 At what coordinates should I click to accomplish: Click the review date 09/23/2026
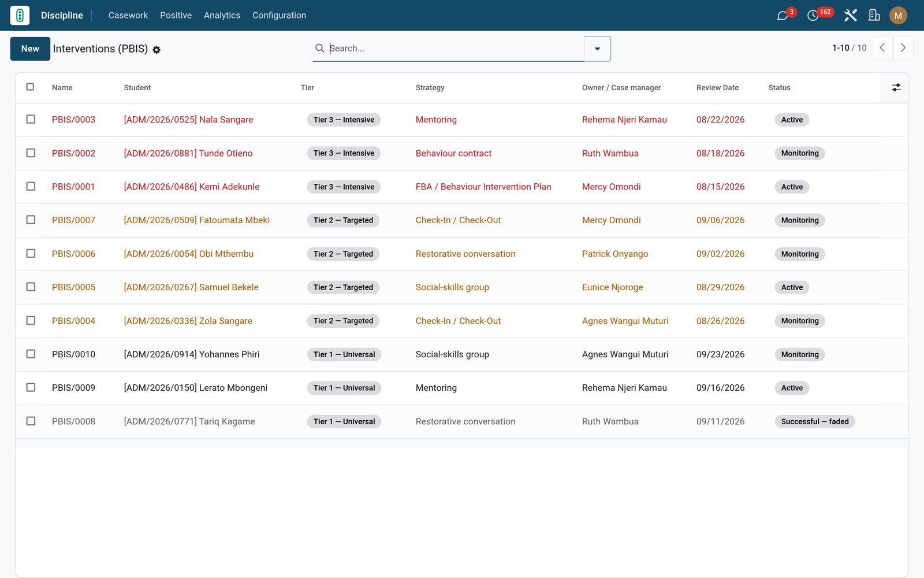click(720, 354)
